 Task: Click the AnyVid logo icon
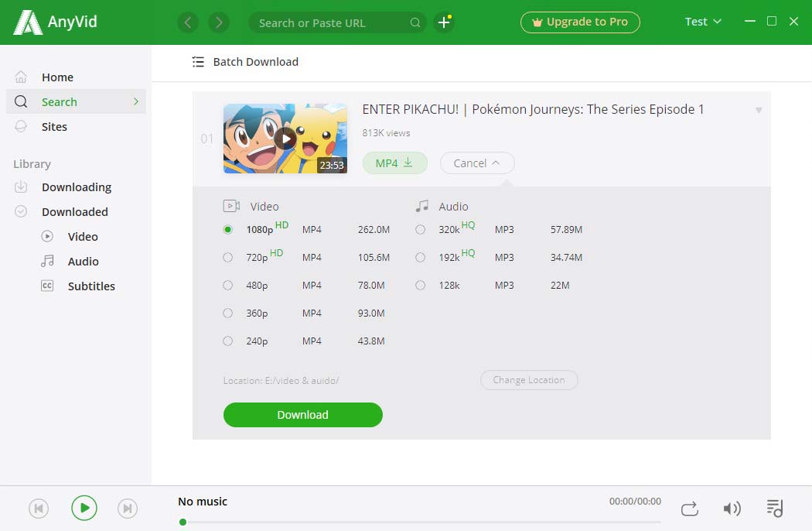pyautogui.click(x=27, y=22)
